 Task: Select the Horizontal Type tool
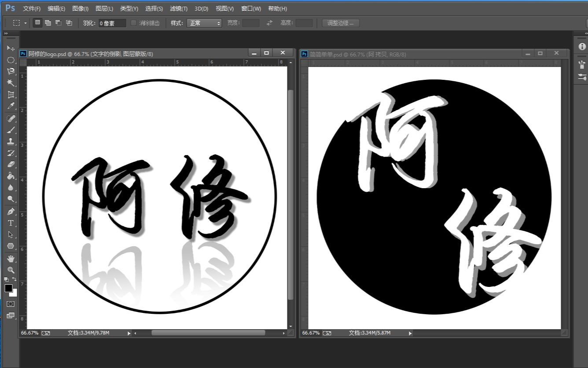coord(11,222)
